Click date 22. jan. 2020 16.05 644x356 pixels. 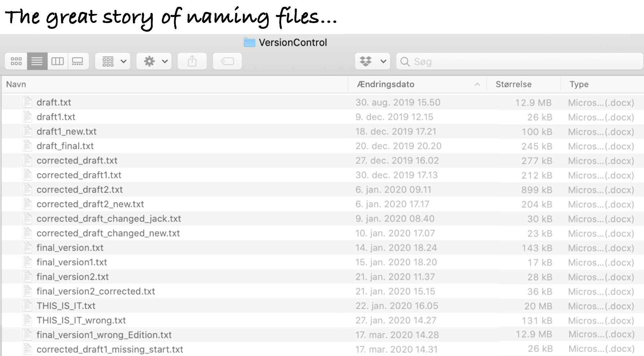pyautogui.click(x=397, y=306)
